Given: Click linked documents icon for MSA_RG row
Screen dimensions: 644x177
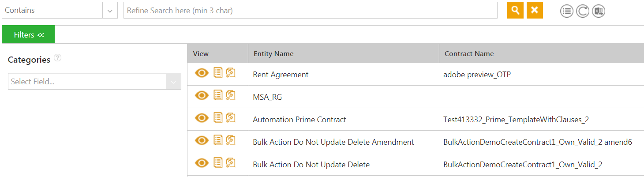Looking at the screenshot, I should tap(230, 95).
